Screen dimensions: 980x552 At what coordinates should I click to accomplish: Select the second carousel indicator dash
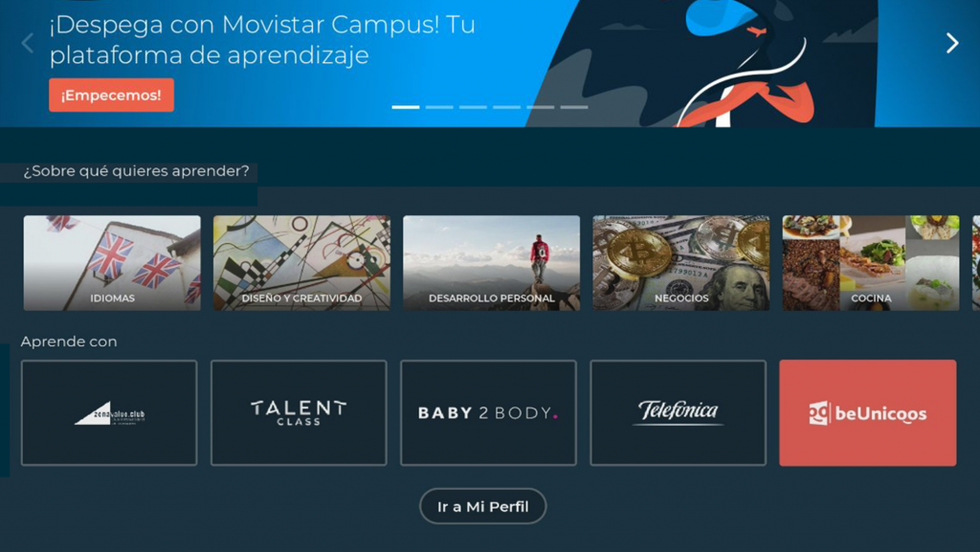(439, 107)
